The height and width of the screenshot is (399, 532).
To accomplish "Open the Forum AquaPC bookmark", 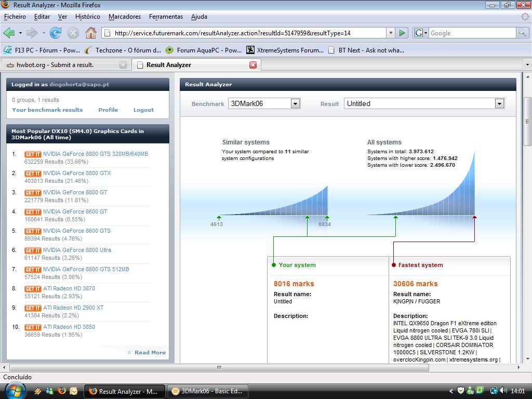I will pyautogui.click(x=204, y=50).
